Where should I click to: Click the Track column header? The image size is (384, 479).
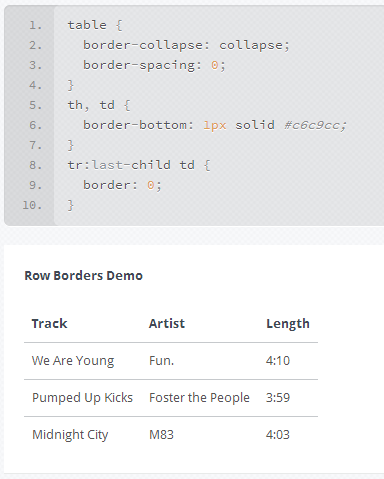[49, 324]
